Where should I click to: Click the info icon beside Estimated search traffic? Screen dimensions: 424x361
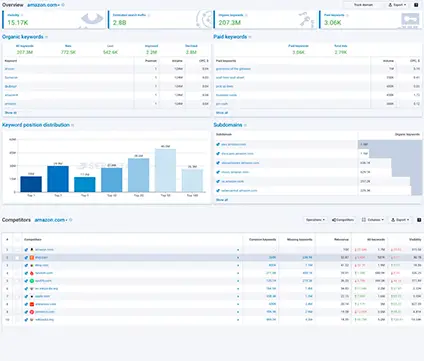click(149, 15)
